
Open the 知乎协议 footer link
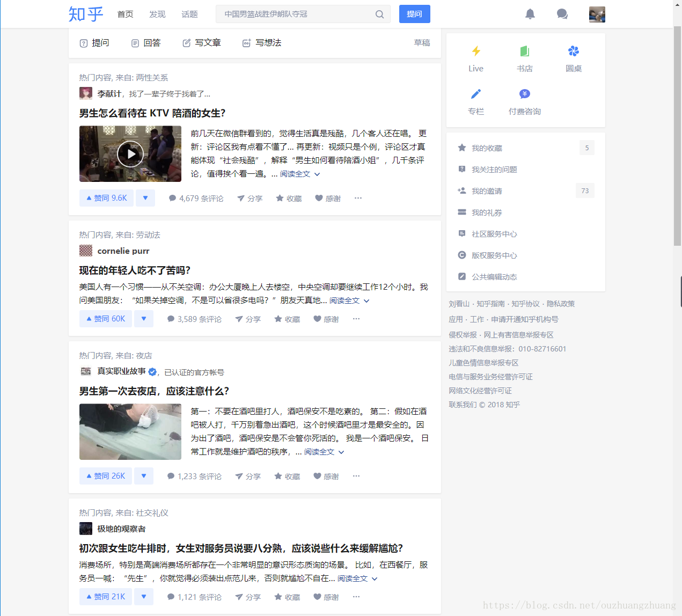click(x=525, y=304)
